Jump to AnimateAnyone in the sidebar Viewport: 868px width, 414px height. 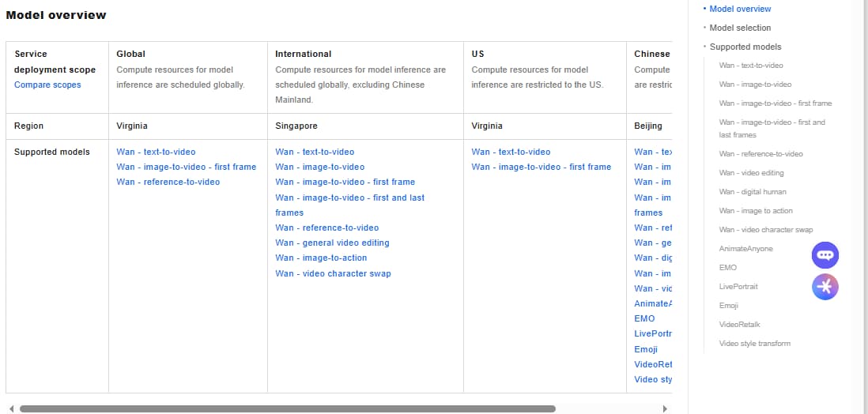[x=745, y=249]
